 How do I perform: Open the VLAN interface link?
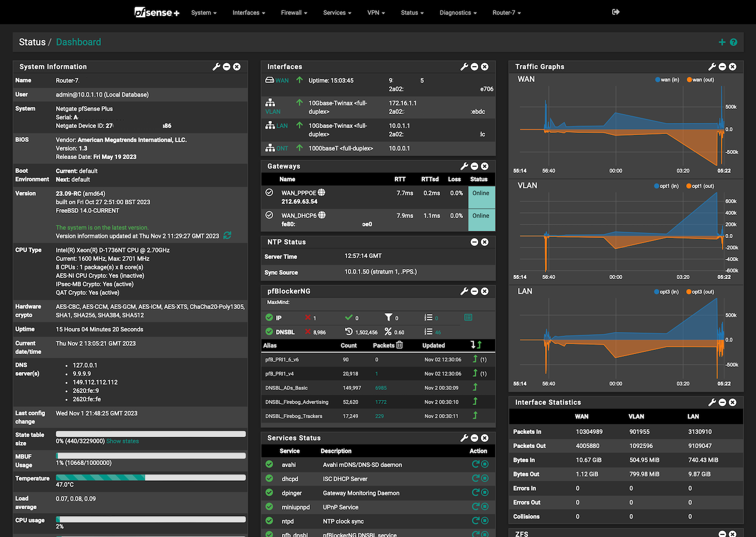click(x=273, y=111)
